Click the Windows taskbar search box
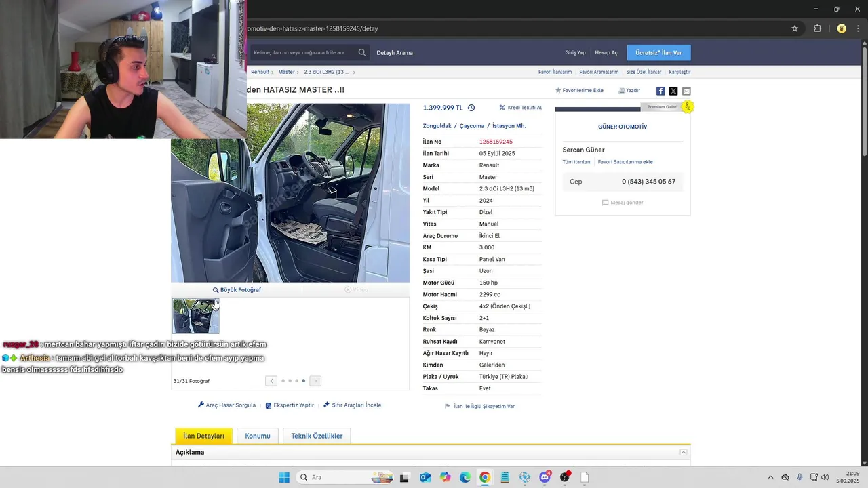This screenshot has width=868, height=488. pos(344,477)
